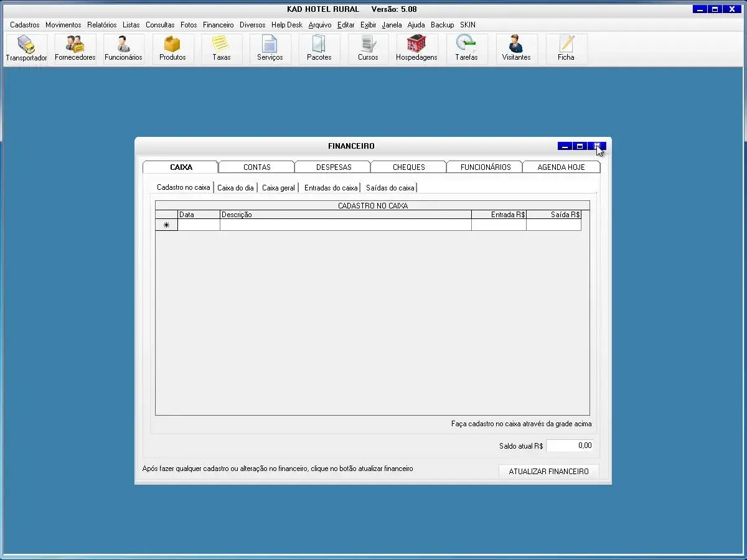Click the empty Saída R$ cell
747x560 pixels.
[553, 225]
